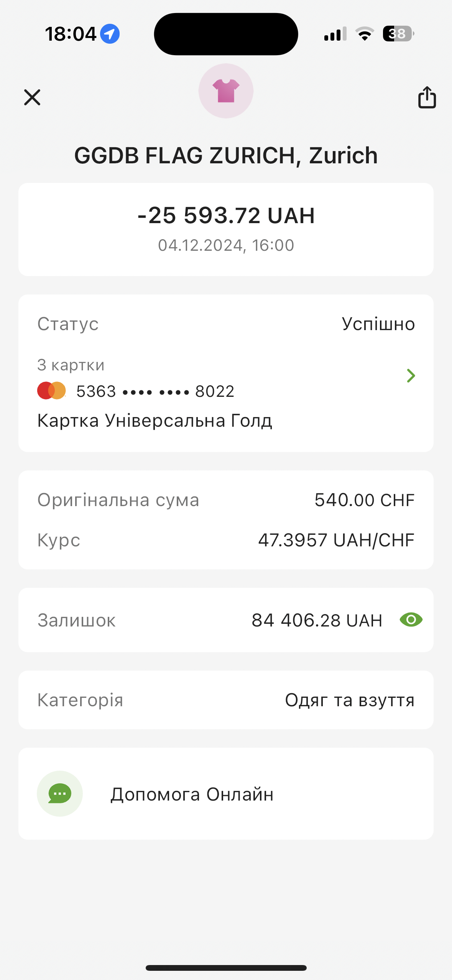The image size is (452, 980).
Task: Tap the Курс exchange rate value
Action: [336, 540]
